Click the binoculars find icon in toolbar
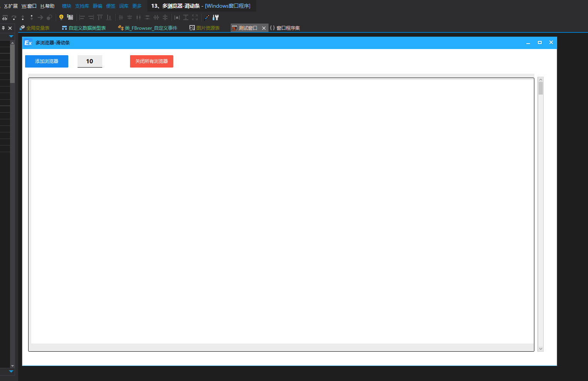Screen dimensions: 588x381 click(5, 18)
